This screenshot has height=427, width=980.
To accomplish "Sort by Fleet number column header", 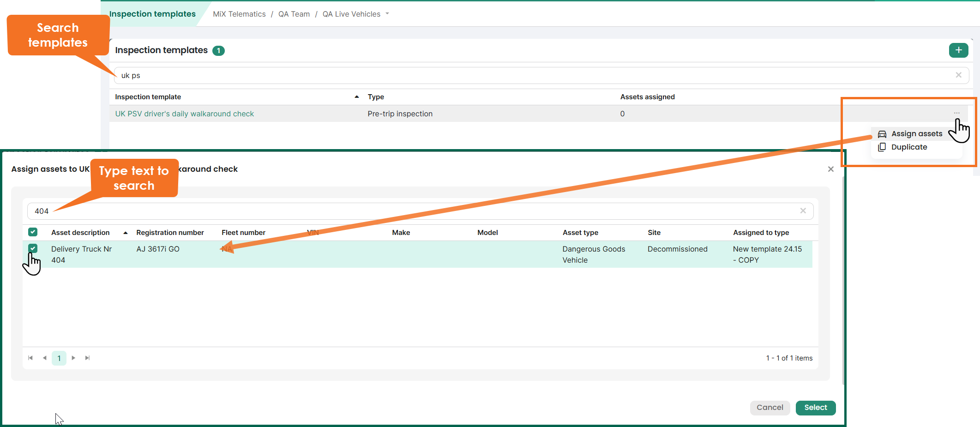I will [243, 233].
